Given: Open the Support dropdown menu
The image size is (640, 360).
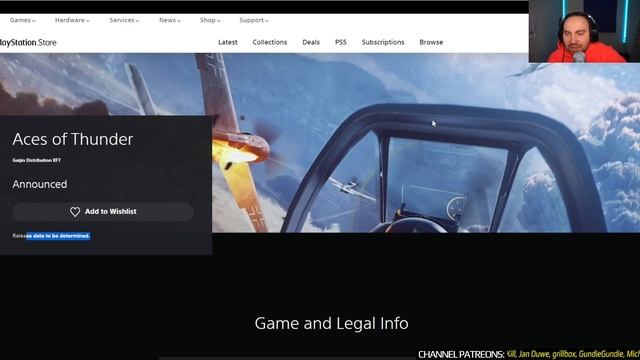Looking at the screenshot, I should click(253, 20).
